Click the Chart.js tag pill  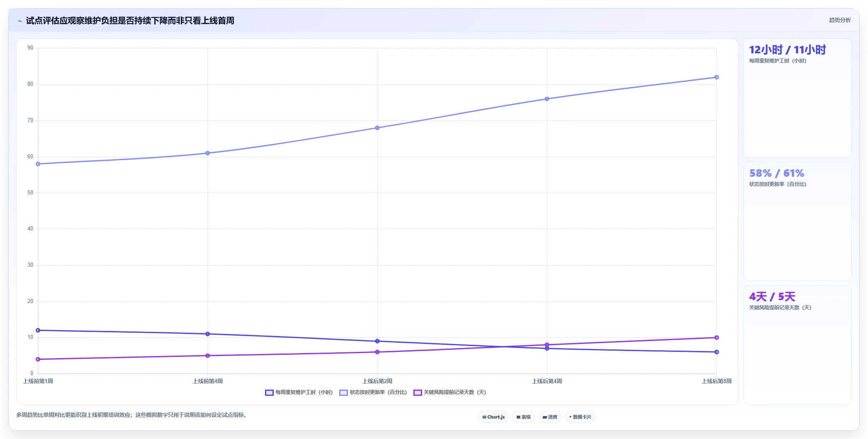493,417
